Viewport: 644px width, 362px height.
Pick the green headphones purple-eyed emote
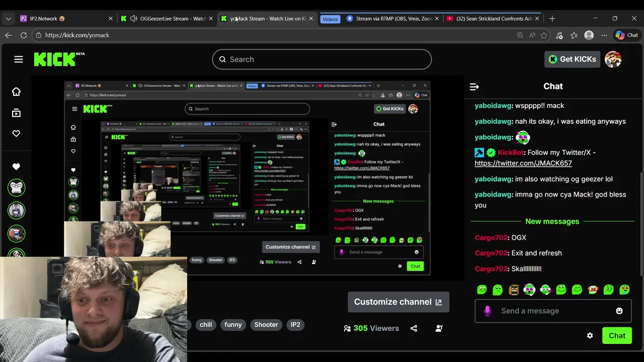529,290
